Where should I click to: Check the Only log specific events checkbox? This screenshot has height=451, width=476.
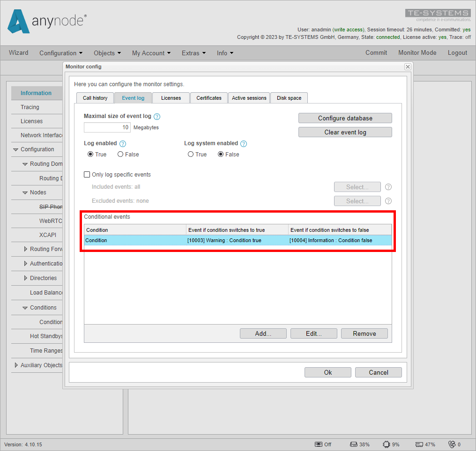pos(87,174)
